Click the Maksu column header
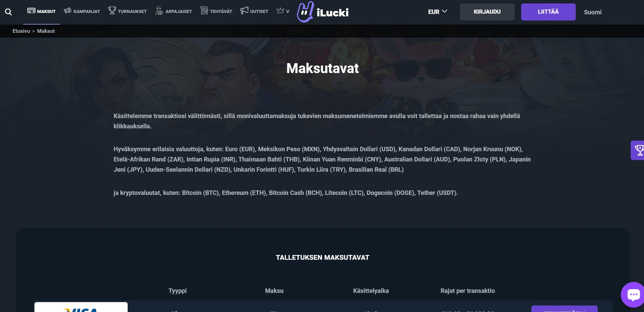The width and height of the screenshot is (644, 312). click(x=274, y=291)
